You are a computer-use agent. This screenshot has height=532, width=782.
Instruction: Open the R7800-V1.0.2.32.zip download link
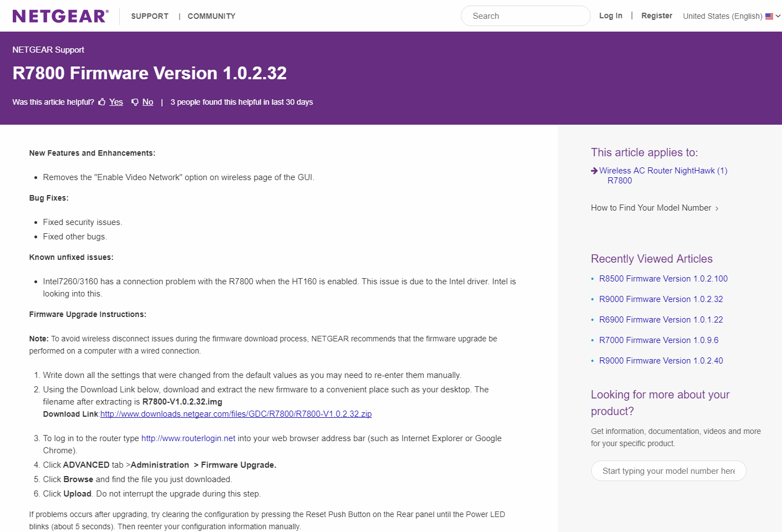[x=236, y=414]
